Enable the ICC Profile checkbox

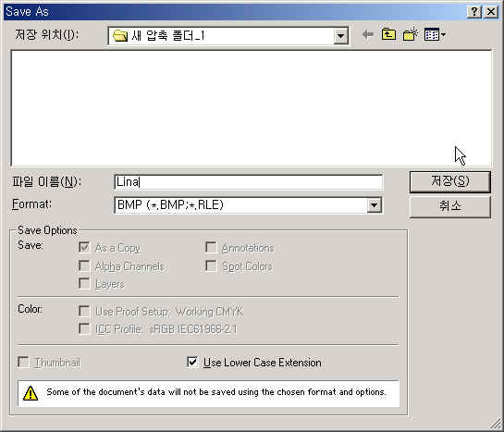point(84,328)
